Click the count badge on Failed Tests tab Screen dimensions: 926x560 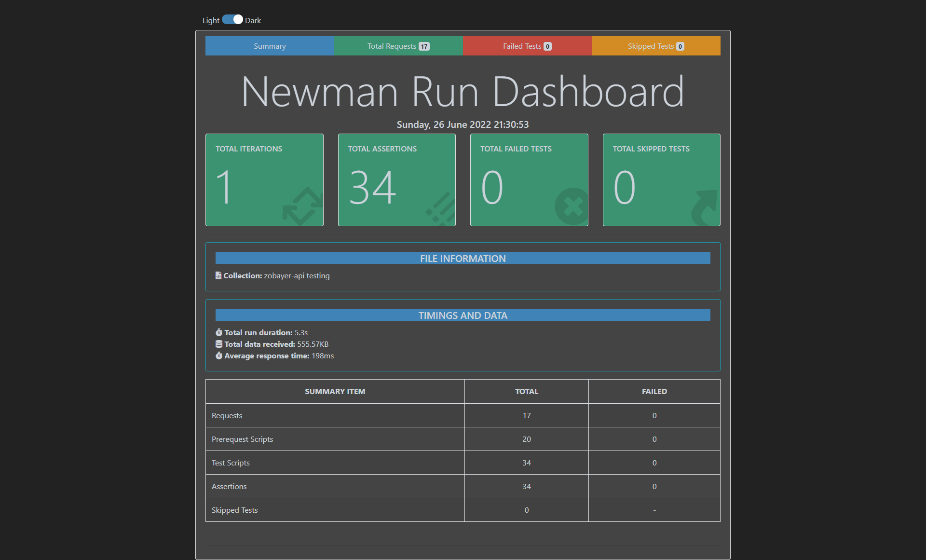tap(547, 46)
